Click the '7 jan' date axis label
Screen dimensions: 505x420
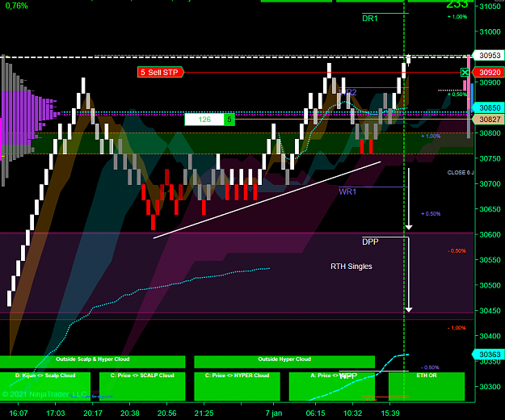click(274, 414)
